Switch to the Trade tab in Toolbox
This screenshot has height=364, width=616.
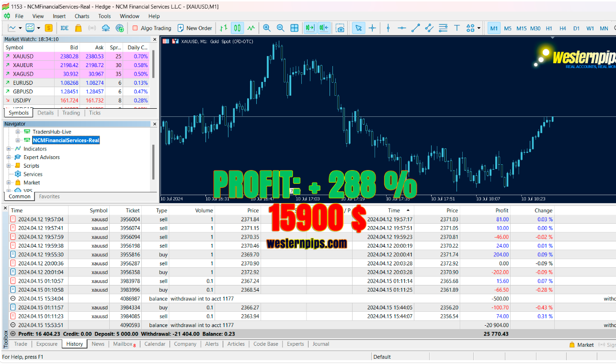[x=21, y=344]
